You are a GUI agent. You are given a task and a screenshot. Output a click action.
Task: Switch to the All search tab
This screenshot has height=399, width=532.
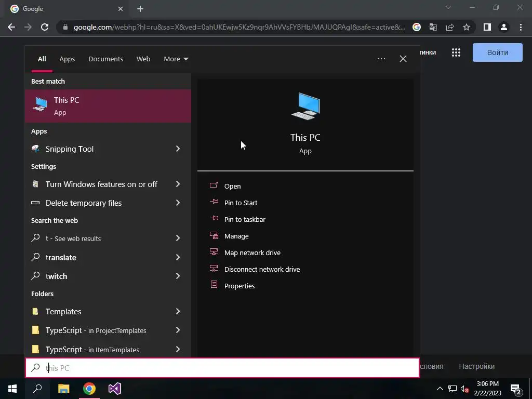[42, 59]
